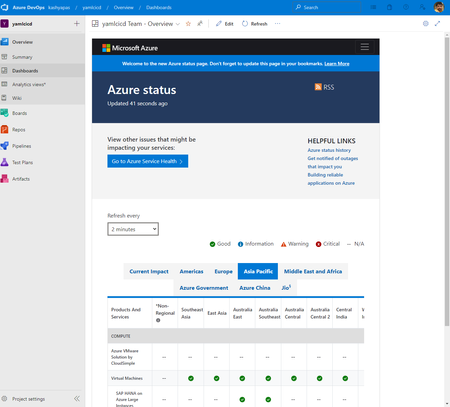Click SAP HANA Australia East good status icon
The image size is (450, 407).
tap(242, 399)
